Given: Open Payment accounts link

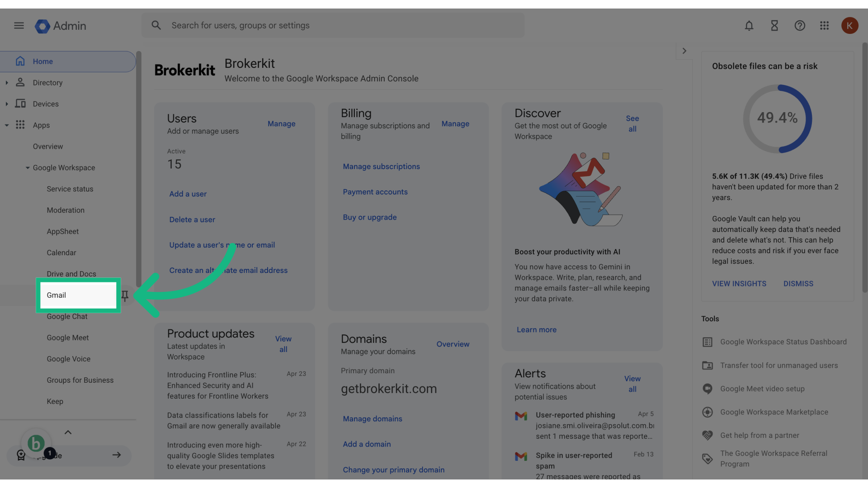Looking at the screenshot, I should point(375,192).
